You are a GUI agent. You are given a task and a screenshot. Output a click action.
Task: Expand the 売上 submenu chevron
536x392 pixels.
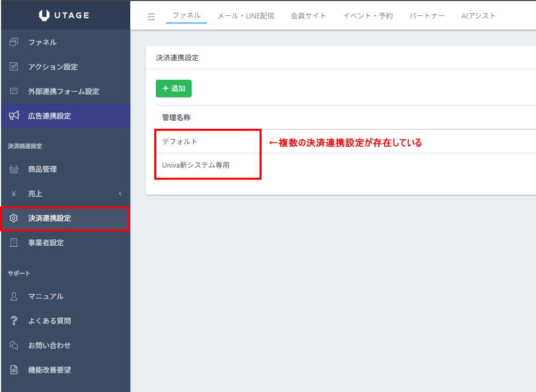point(120,194)
